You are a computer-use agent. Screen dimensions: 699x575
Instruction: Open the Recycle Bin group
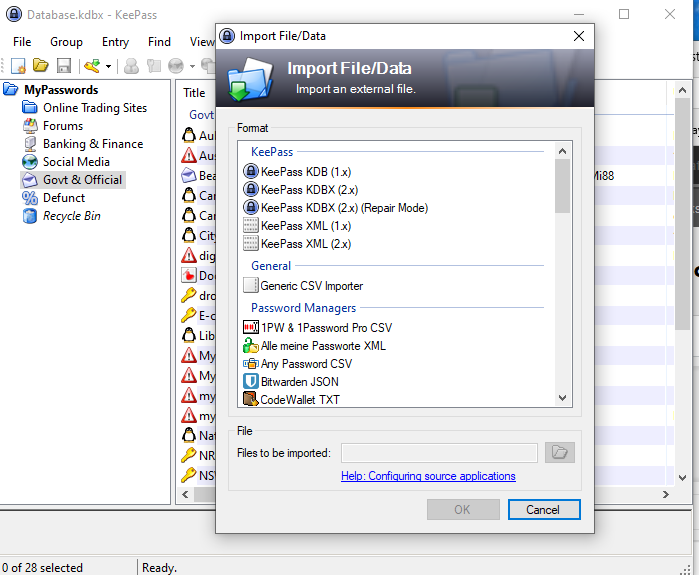coord(72,216)
